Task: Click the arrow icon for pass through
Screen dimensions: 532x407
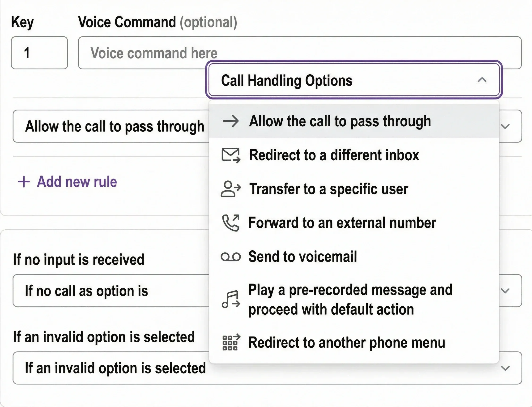Action: point(231,121)
